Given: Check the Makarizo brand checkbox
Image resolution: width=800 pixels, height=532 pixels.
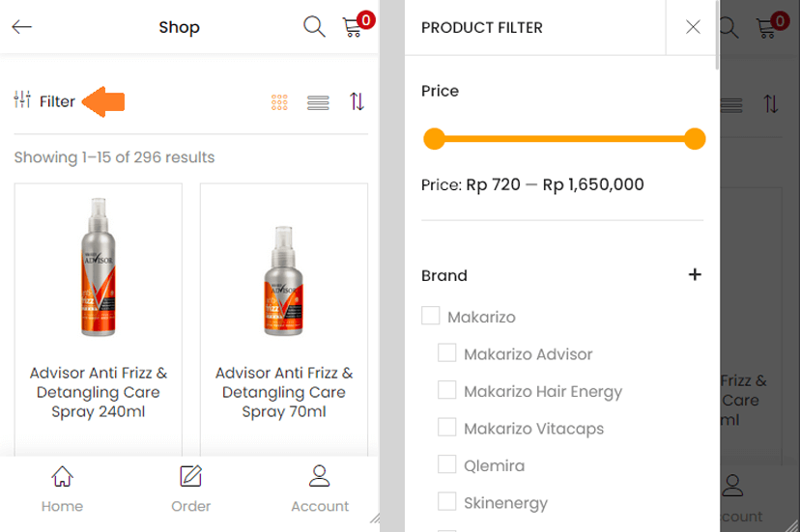Looking at the screenshot, I should (x=431, y=316).
